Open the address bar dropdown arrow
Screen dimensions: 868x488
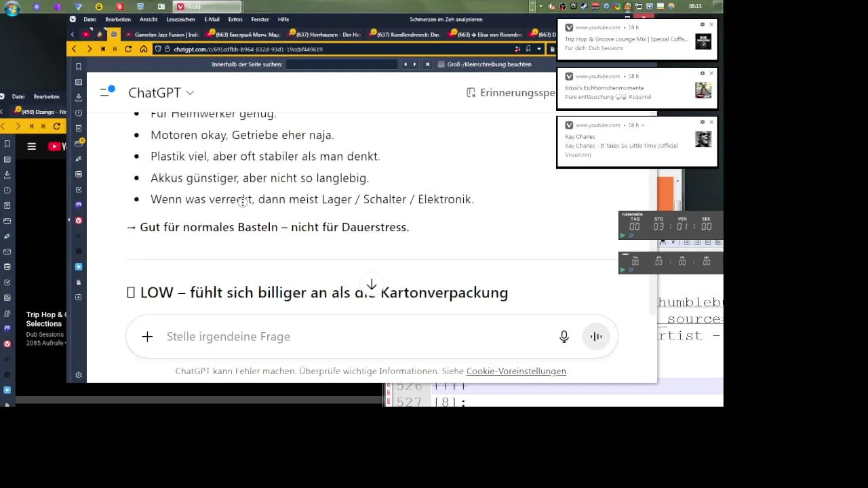(539, 49)
